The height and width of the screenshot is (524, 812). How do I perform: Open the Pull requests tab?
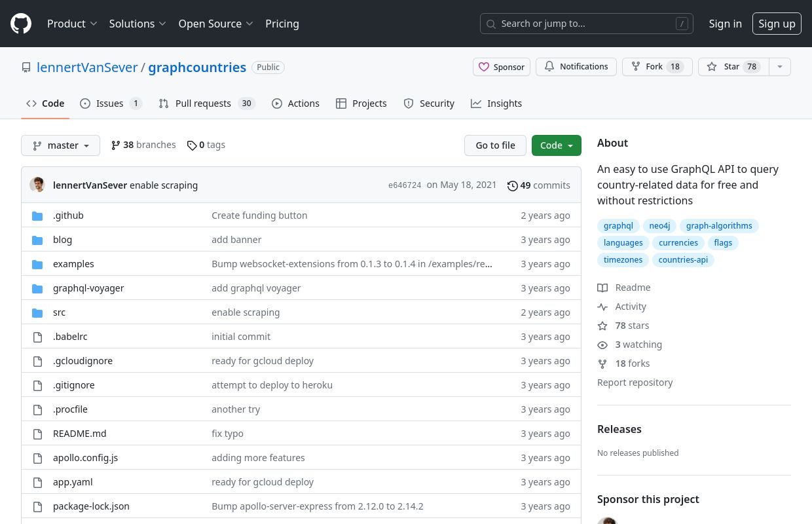pos(206,103)
